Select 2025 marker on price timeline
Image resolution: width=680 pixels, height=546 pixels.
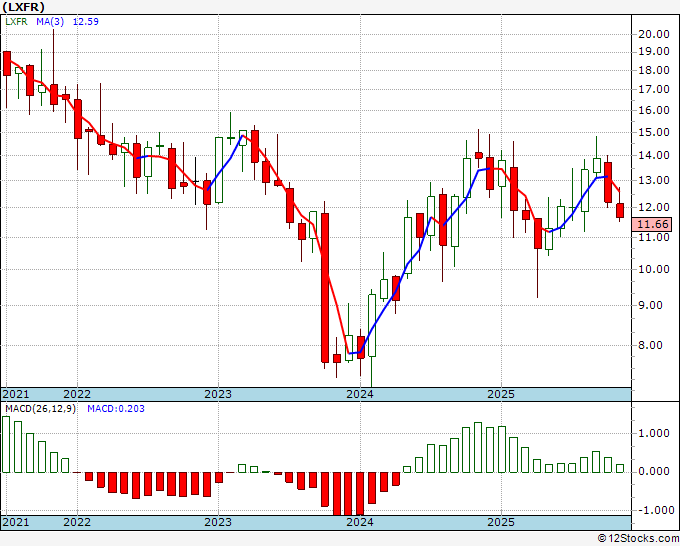point(501,394)
